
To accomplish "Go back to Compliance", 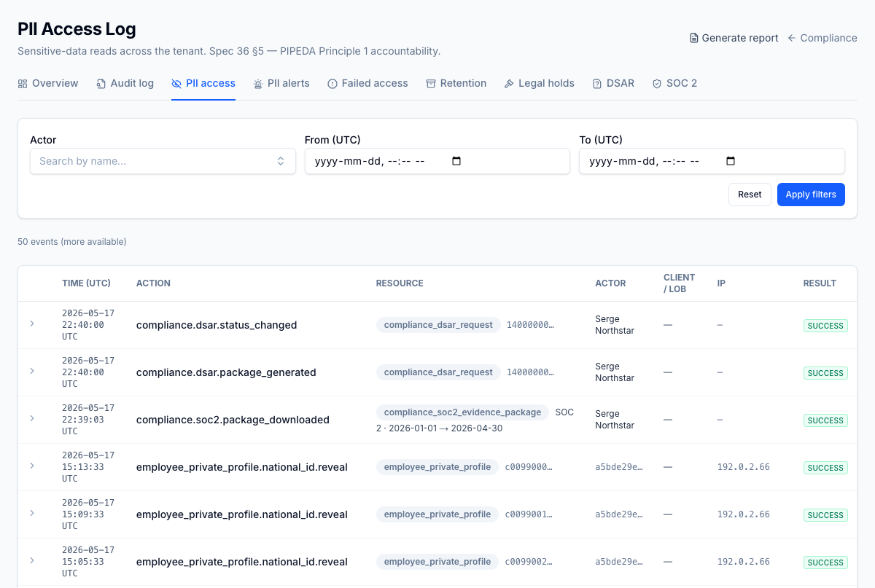I will (822, 38).
